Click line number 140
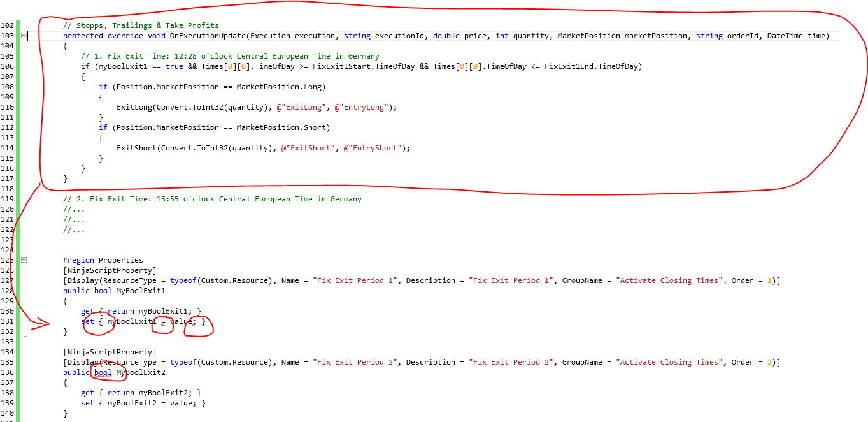This screenshot has height=422, width=868. pyautogui.click(x=8, y=413)
